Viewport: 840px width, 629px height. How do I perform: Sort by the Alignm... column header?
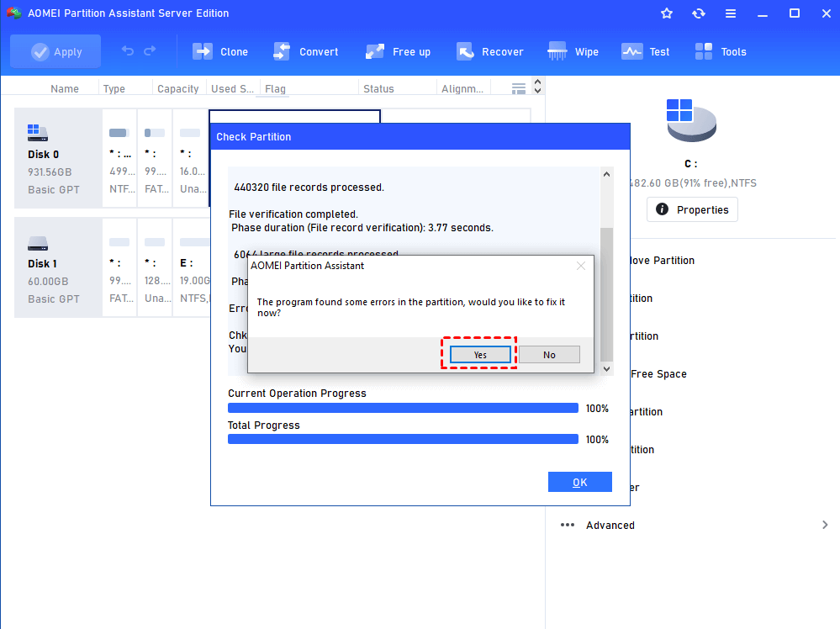pos(462,89)
